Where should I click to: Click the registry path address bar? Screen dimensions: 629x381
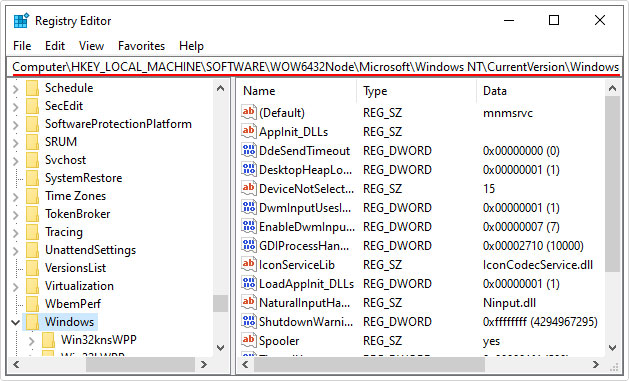click(315, 67)
